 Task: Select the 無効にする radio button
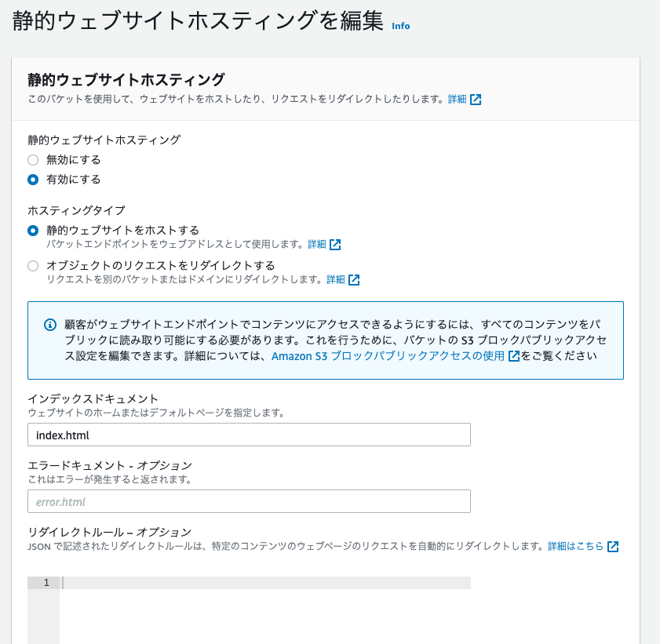tap(31, 160)
